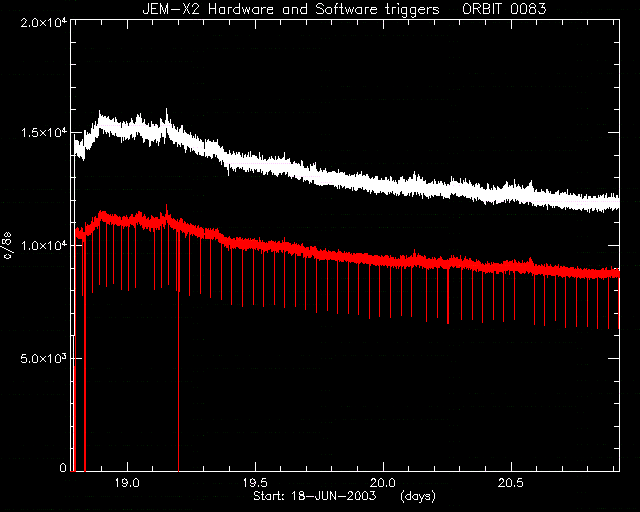
Task: Click the thick red dropout line near 18.83
Action: 85,355
